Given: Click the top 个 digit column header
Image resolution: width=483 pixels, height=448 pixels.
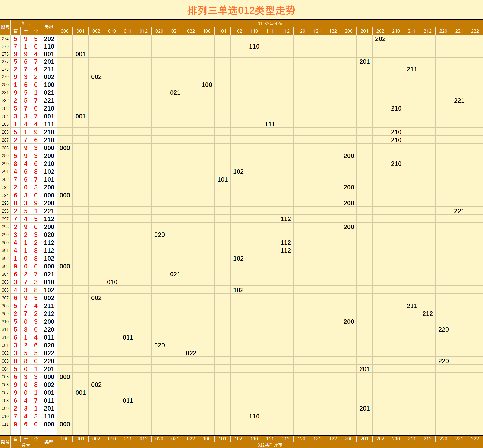Looking at the screenshot, I should coord(36,31).
